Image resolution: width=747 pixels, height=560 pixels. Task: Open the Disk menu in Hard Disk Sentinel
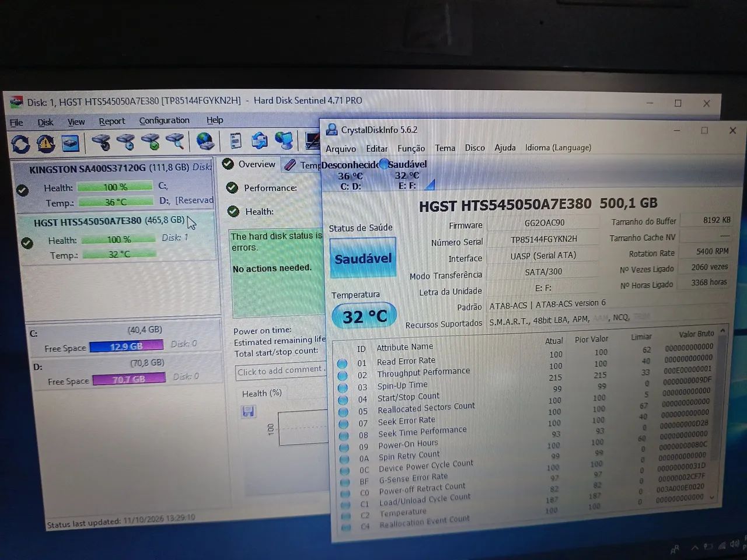pyautogui.click(x=46, y=122)
